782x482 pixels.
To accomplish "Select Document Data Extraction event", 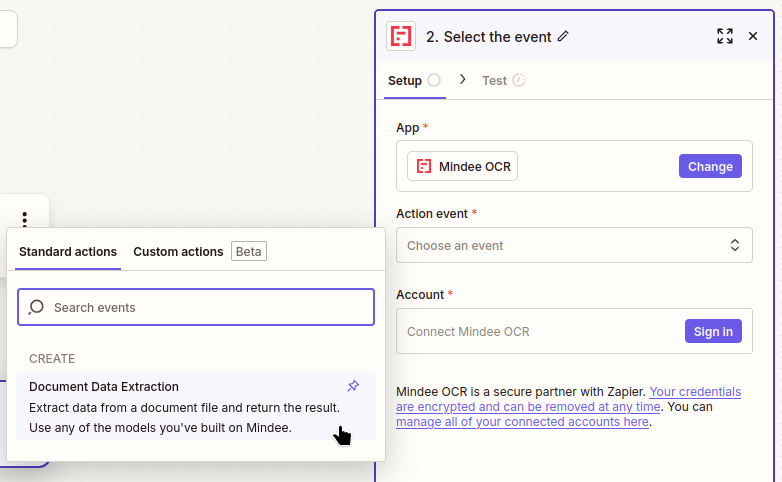I will click(196, 406).
